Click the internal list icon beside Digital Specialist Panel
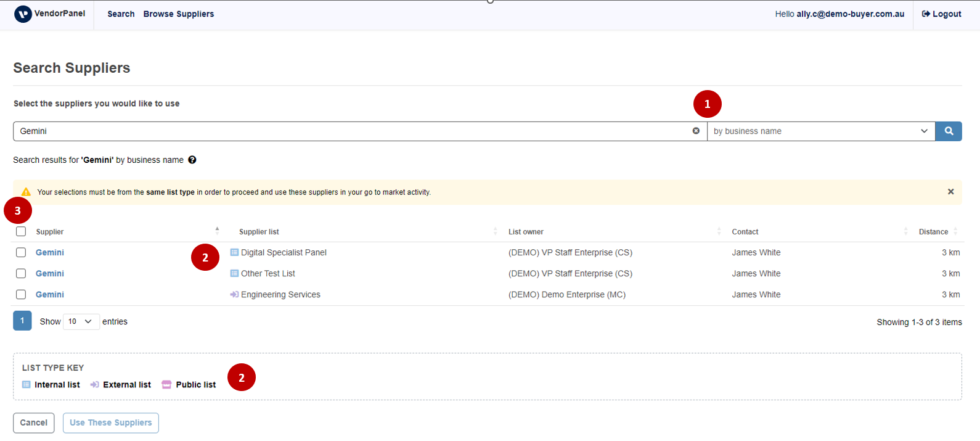 [234, 252]
